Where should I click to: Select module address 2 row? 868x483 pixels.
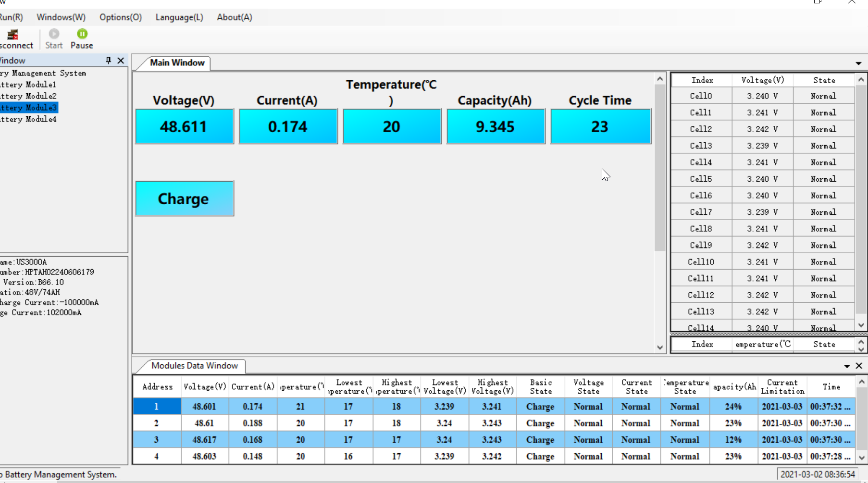[156, 423]
